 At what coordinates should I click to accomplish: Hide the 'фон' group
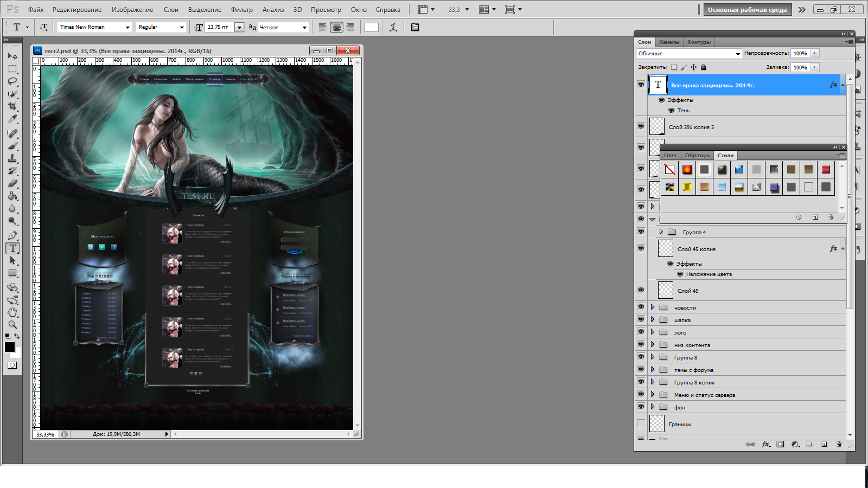641,407
